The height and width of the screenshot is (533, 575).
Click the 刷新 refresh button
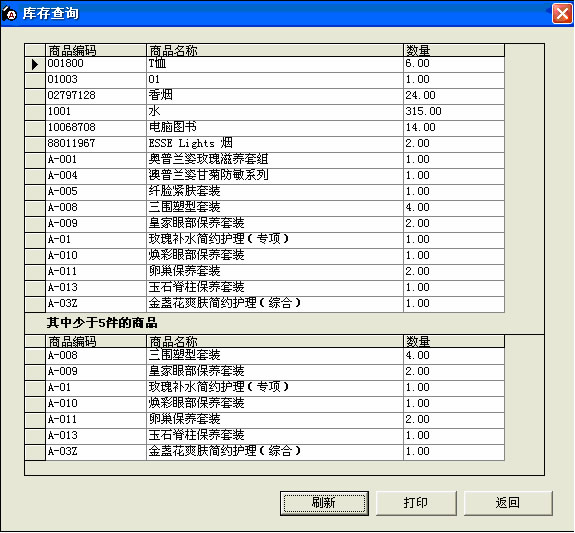coord(324,503)
